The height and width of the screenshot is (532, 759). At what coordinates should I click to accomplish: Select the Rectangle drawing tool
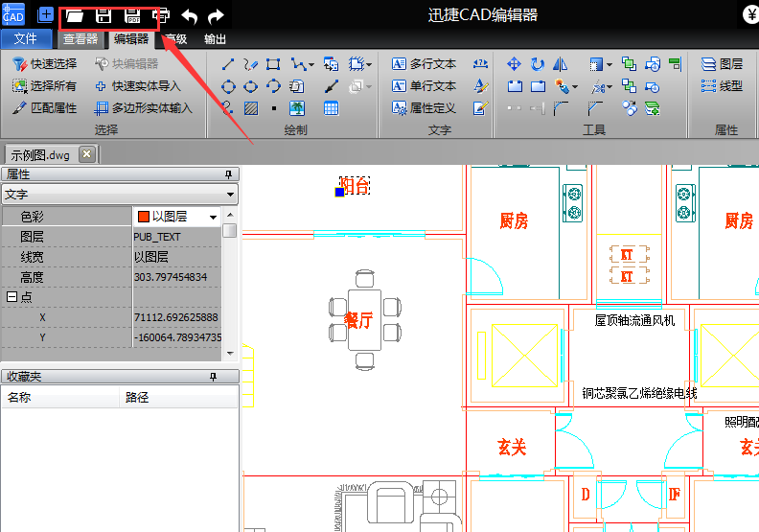tap(273, 64)
